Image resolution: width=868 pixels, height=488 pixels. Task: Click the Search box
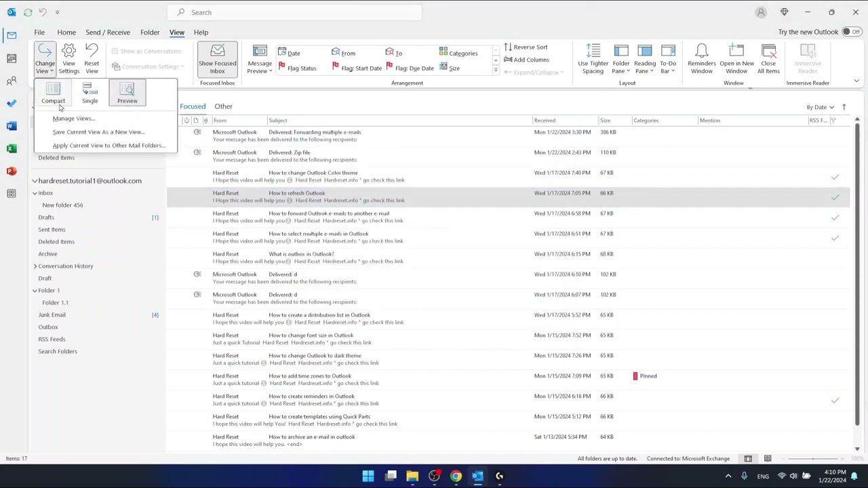coord(294,12)
